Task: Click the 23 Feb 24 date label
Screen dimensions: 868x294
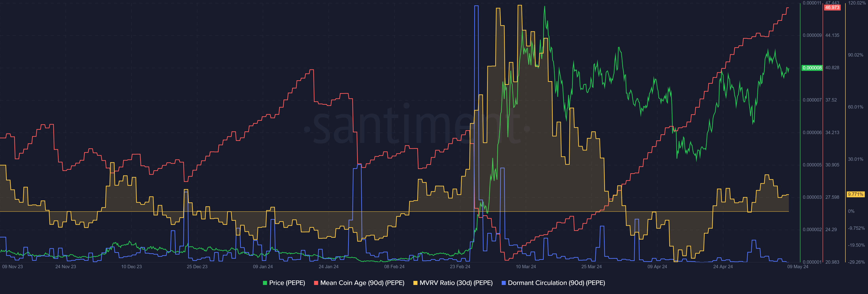Action: coord(460,267)
